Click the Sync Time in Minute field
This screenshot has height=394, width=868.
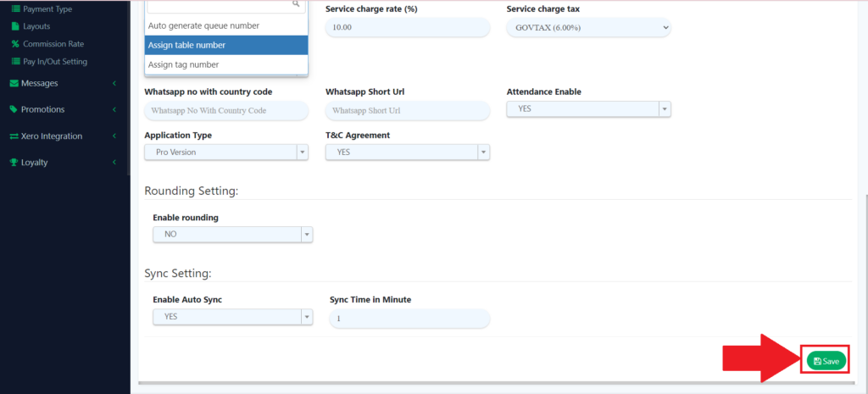point(409,319)
